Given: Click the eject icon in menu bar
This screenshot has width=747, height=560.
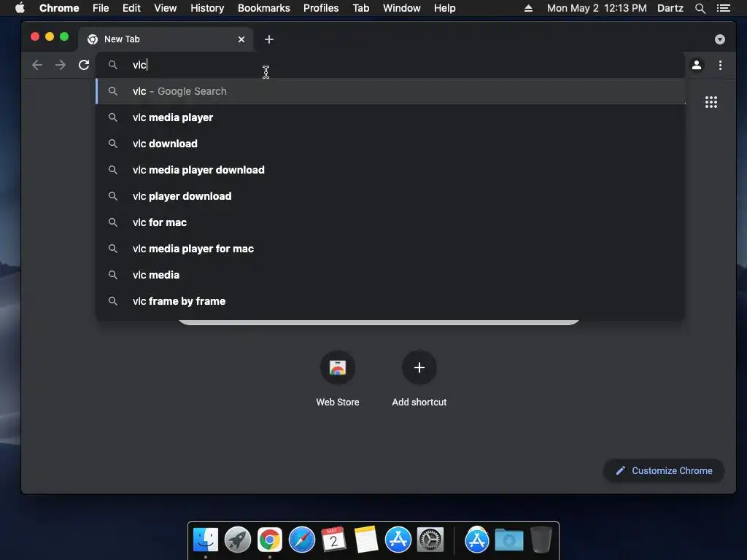Looking at the screenshot, I should pyautogui.click(x=528, y=8).
